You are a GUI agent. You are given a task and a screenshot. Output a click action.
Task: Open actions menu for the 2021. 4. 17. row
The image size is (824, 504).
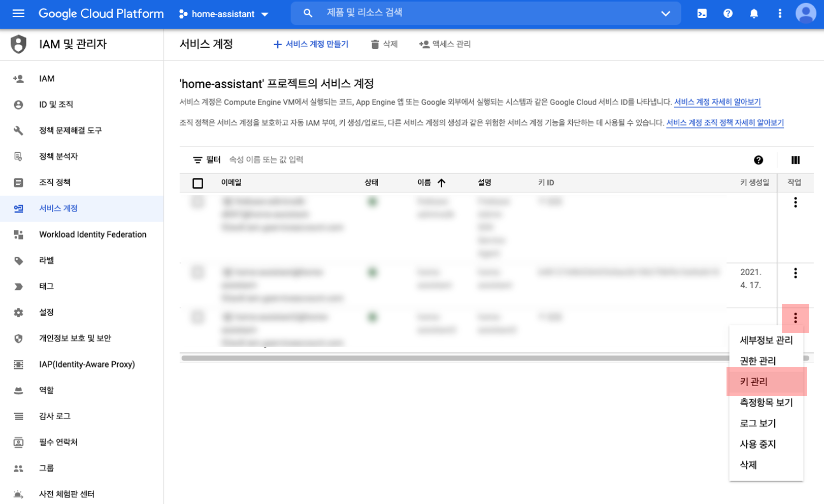(795, 273)
